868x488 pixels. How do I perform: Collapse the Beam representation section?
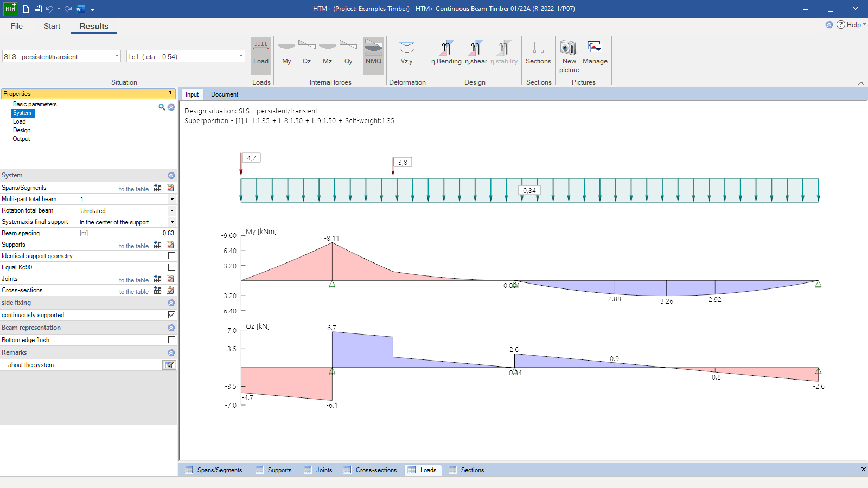(171, 328)
